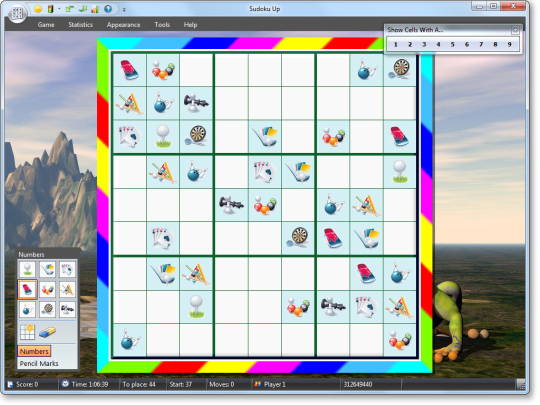Click the grid with sun hint icon
Image resolution: width=540 pixels, height=405 pixels.
click(27, 332)
